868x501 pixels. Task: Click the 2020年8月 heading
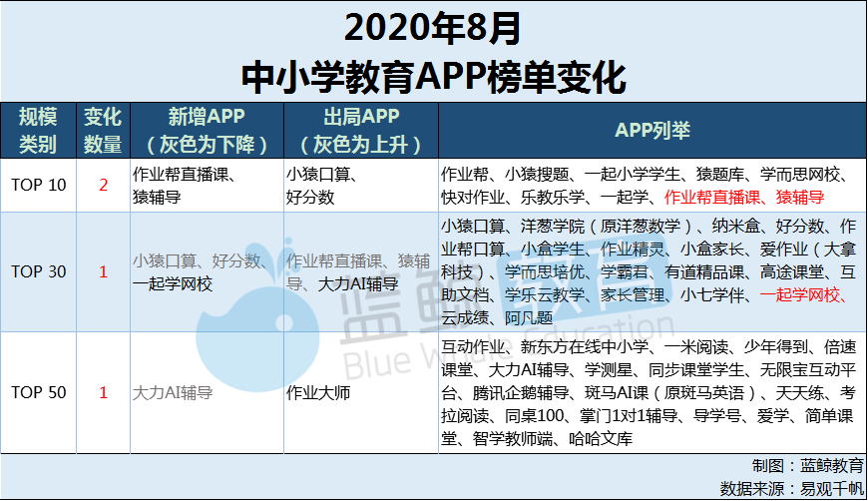click(432, 28)
